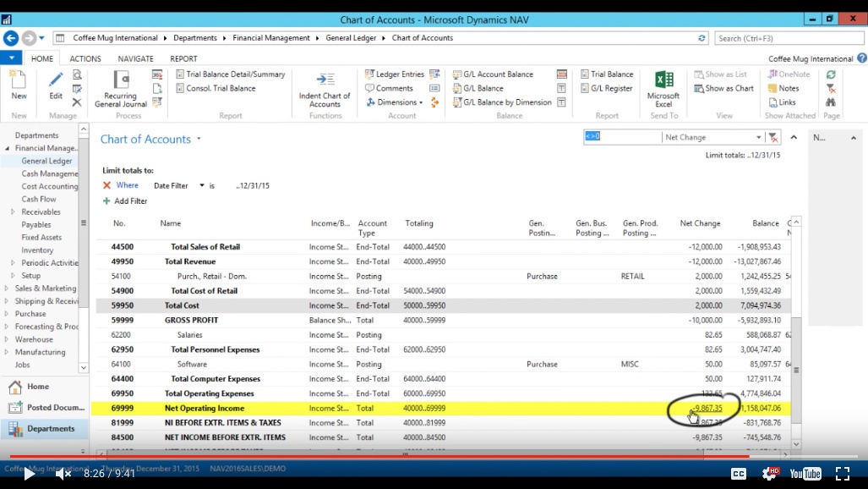
Task: Open the Net Change filter field dropdown
Action: (x=758, y=137)
